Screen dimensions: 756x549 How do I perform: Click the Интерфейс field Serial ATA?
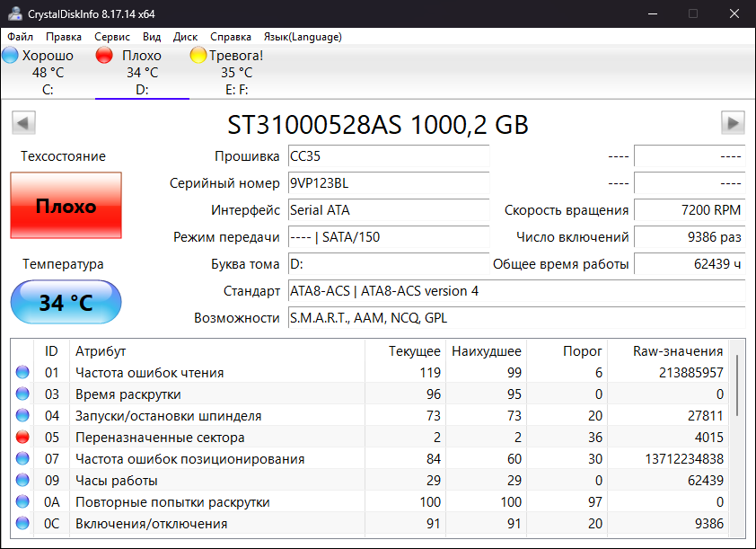point(389,210)
